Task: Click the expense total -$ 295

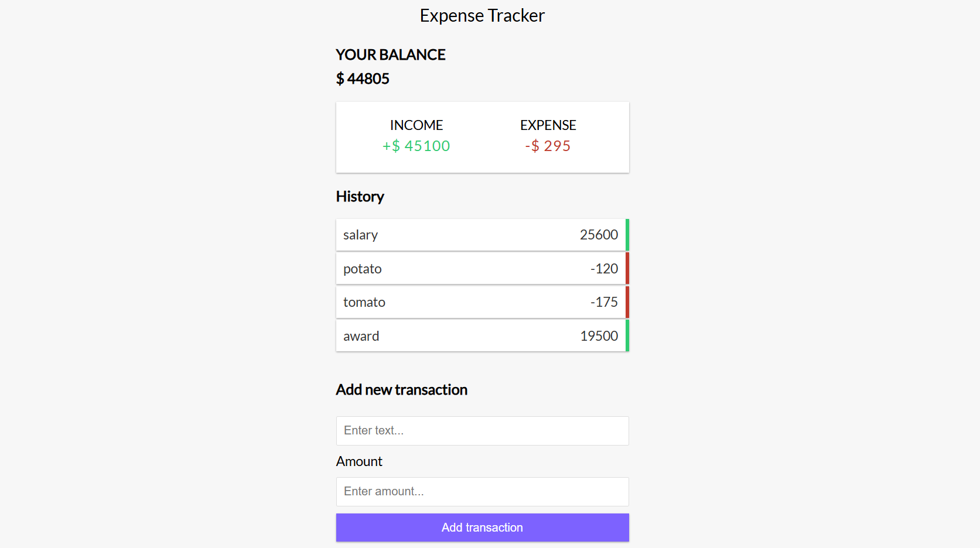Action: (x=548, y=146)
